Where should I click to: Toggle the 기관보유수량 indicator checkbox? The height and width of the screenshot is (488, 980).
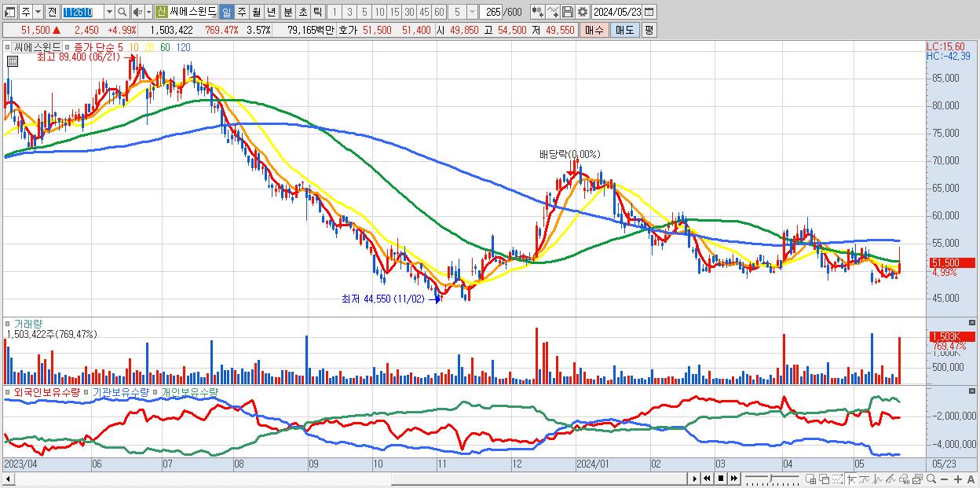88,391
